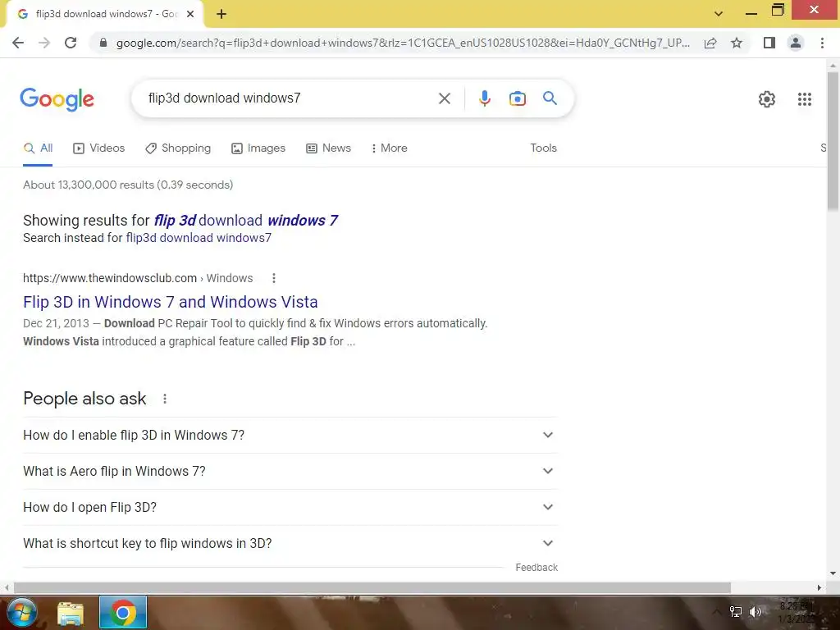The image size is (840, 630).
Task: Clear the search box text
Action: point(444,98)
